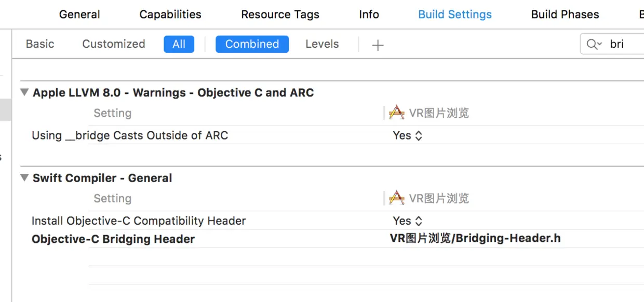Collapse Swift Compiler - General section

(24, 177)
